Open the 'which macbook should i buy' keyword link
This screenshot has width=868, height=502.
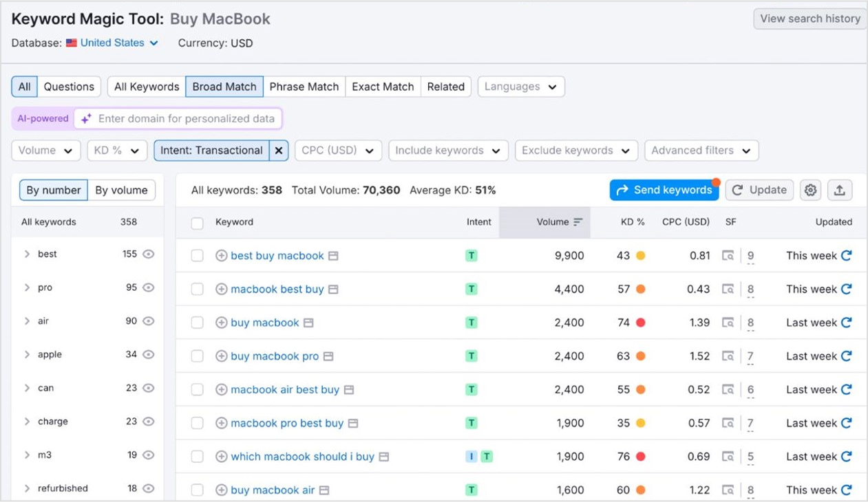(303, 457)
